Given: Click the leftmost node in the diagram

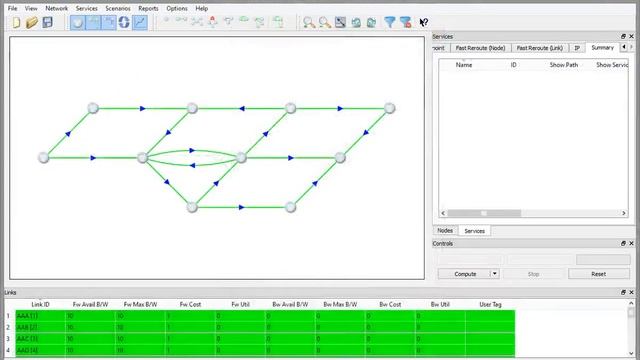Looking at the screenshot, I should [x=43, y=158].
